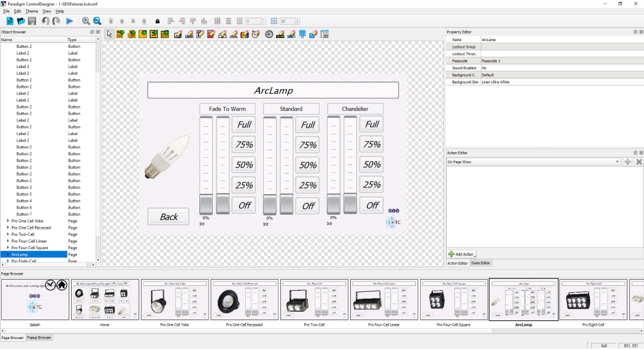The image size is (644, 349).
Task: Click the New file icon in toolbar
Action: (10, 21)
